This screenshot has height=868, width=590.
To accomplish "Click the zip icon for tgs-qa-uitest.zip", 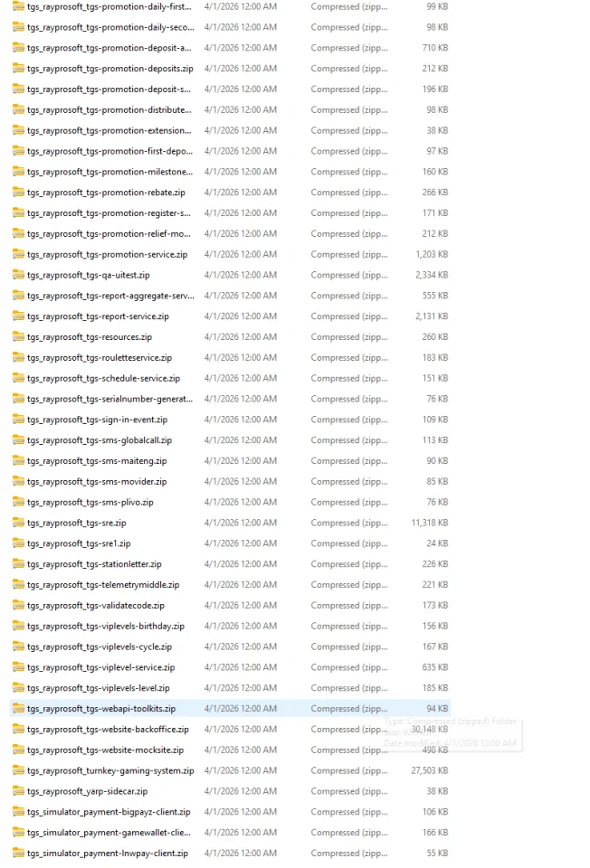I will 18,275.
